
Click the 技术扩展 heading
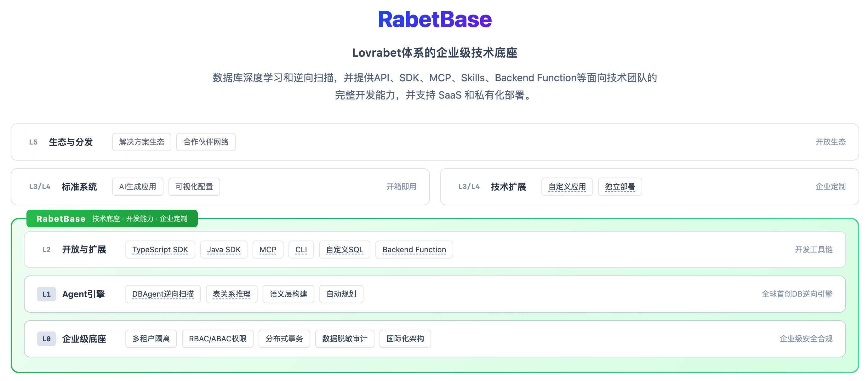pyautogui.click(x=508, y=187)
